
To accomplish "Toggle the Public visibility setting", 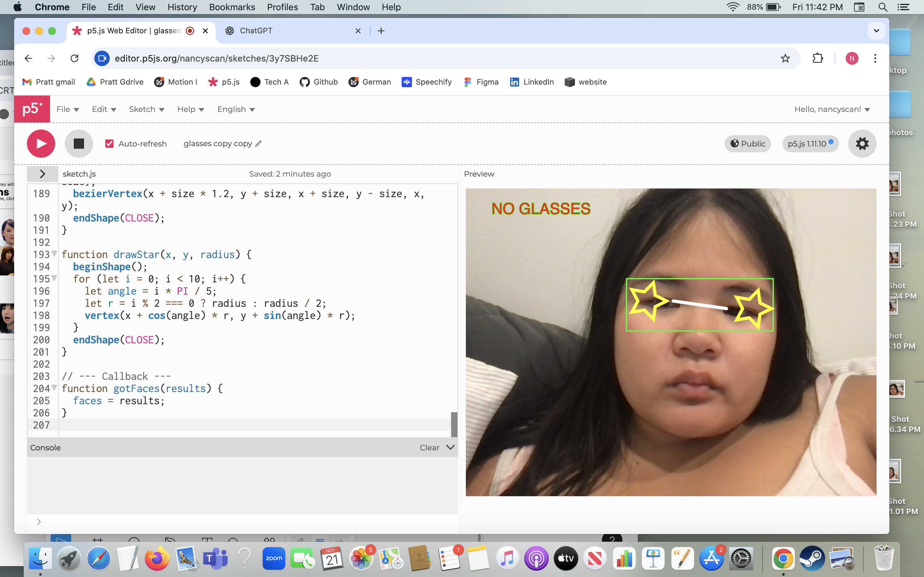I will [748, 144].
